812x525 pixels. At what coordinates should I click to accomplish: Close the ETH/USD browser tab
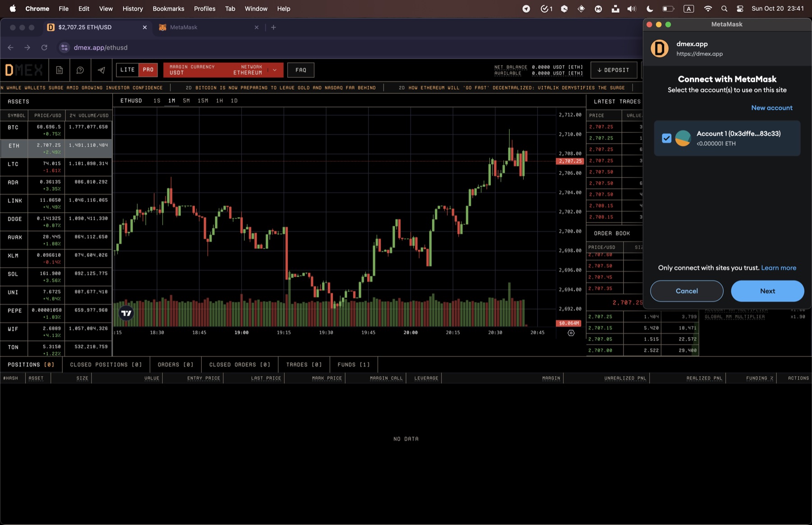point(145,28)
